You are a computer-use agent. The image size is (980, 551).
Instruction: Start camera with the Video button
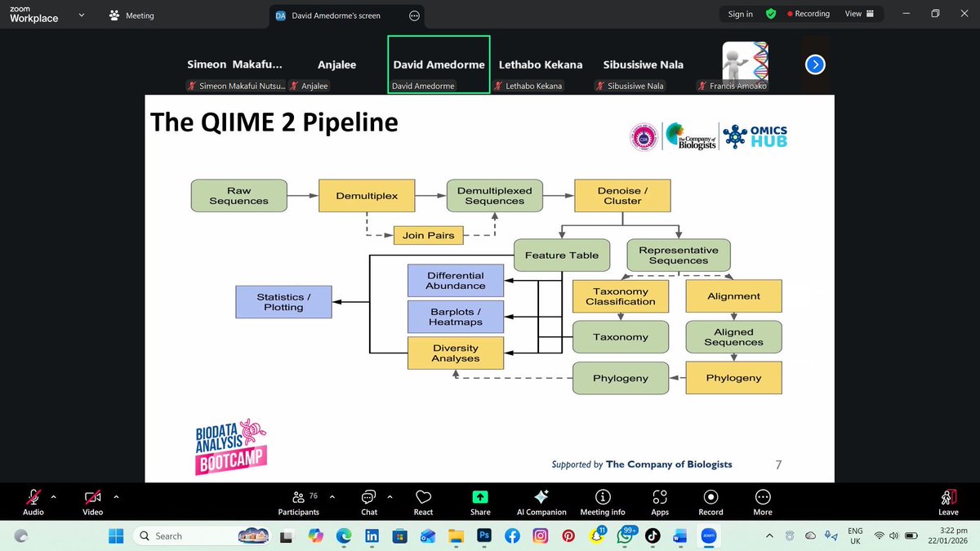(92, 502)
